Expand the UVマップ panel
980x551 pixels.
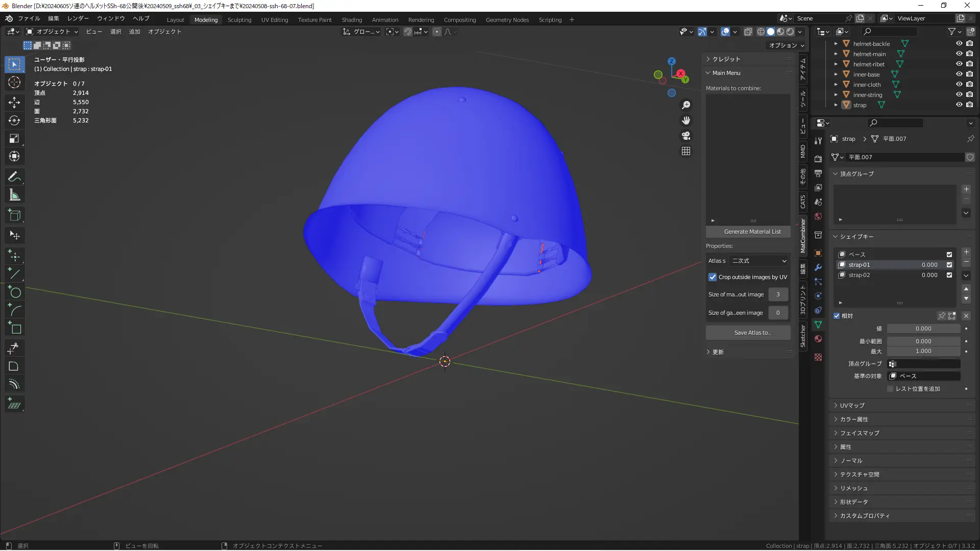point(852,406)
